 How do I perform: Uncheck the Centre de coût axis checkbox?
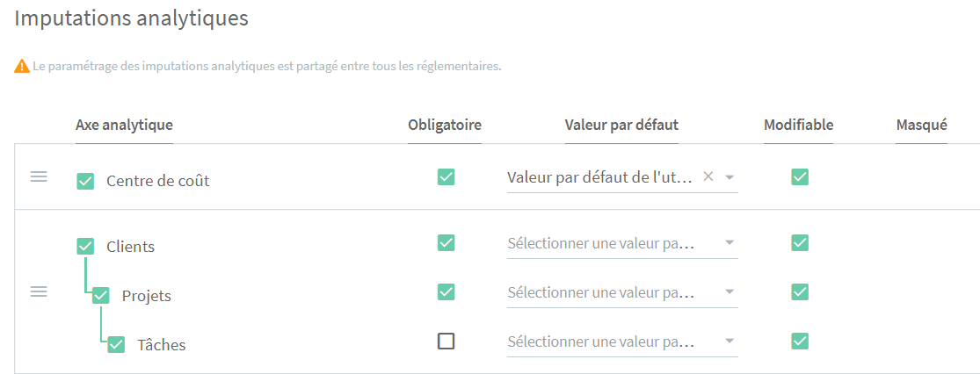coord(85,182)
